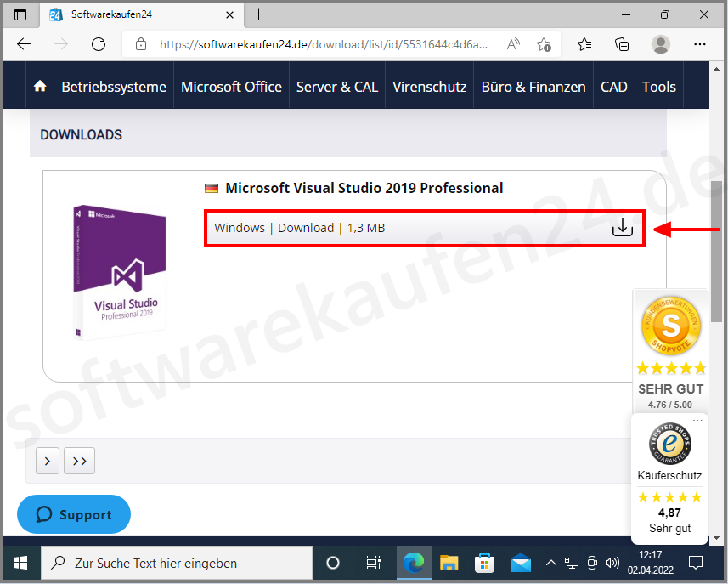Viewport: 728px width, 584px height.
Task: Open Mail app from taskbar
Action: [521, 563]
